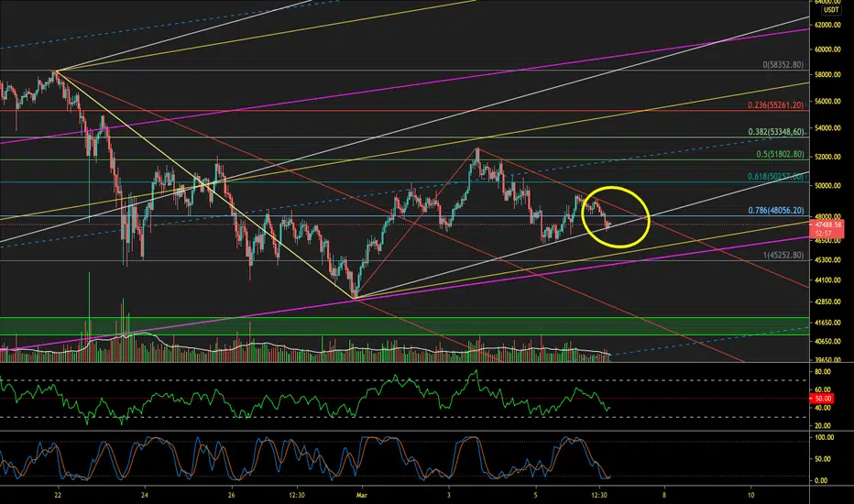854x504 pixels.
Task: Click the 54000.00 price axis tick
Action: click(x=827, y=128)
